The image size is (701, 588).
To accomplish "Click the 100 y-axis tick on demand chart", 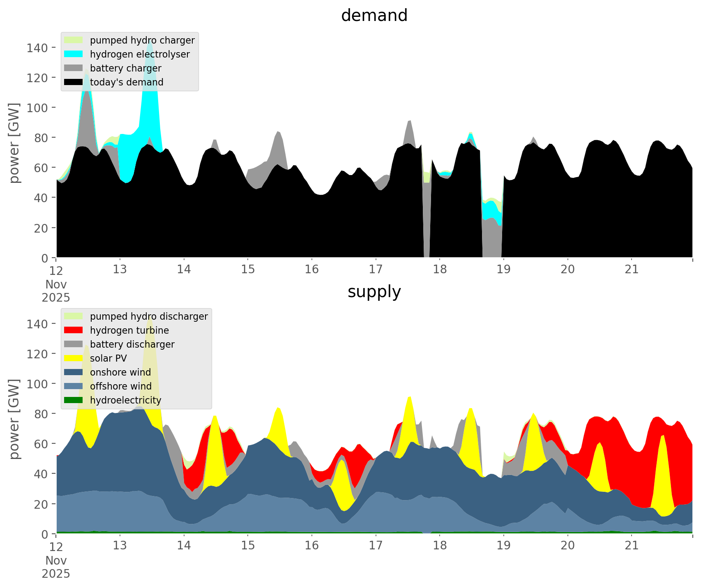I will 37,108.
